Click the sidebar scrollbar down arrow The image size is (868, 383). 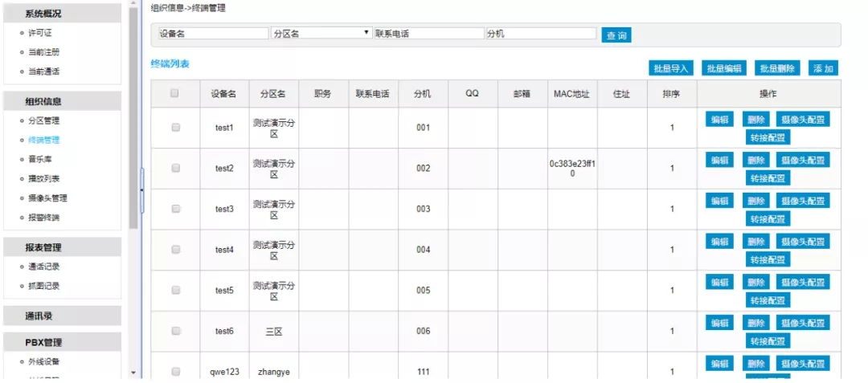(133, 372)
